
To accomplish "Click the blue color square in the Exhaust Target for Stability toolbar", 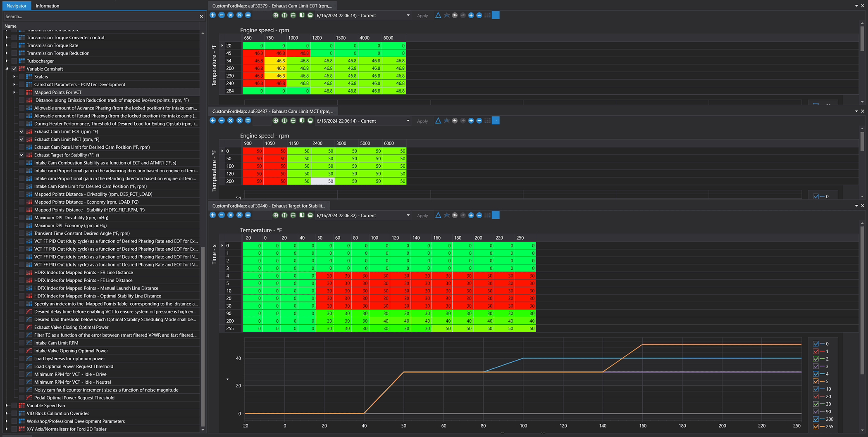I will [496, 215].
